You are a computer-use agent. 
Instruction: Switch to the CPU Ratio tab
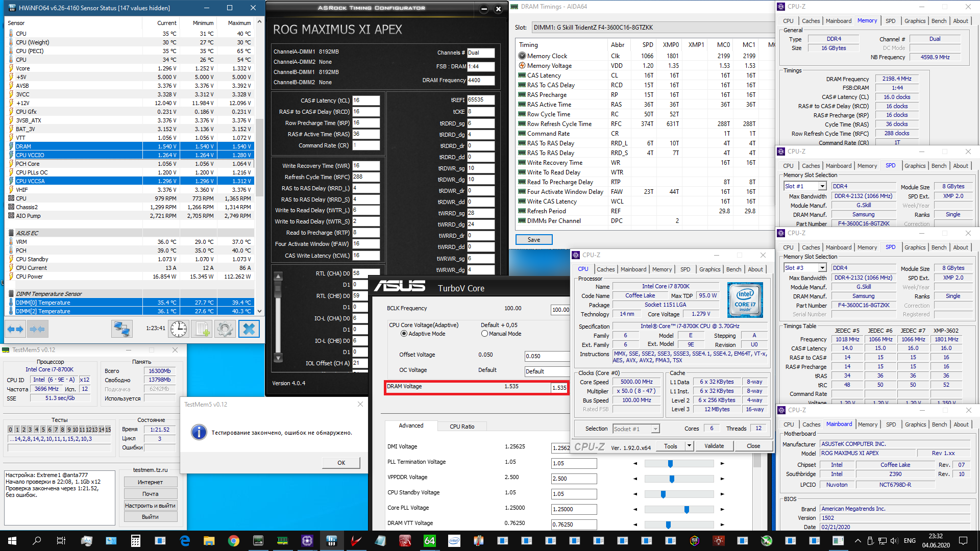[461, 427]
